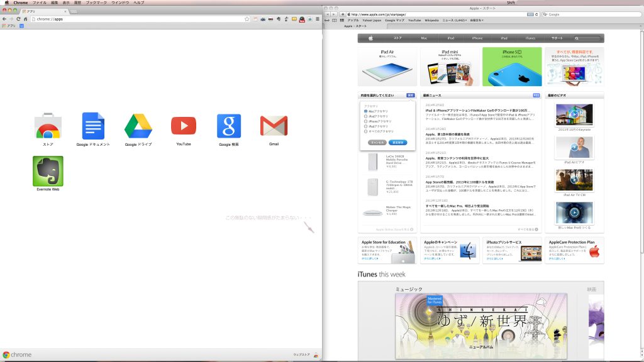Image resolution: width=644 pixels, height=362 pixels.
Task: Open the Chrome Web Store app icon
Action: click(48, 126)
